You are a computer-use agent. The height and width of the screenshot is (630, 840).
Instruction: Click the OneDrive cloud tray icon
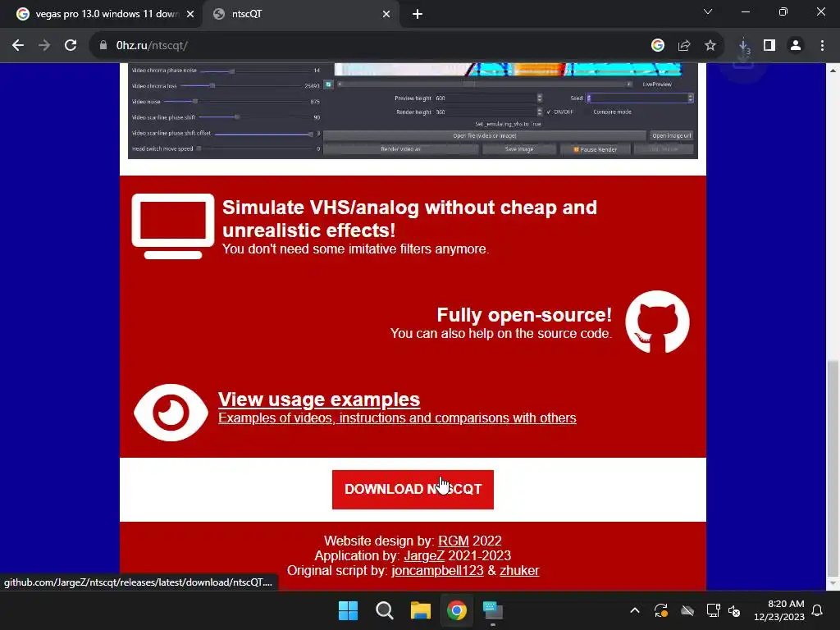687,610
